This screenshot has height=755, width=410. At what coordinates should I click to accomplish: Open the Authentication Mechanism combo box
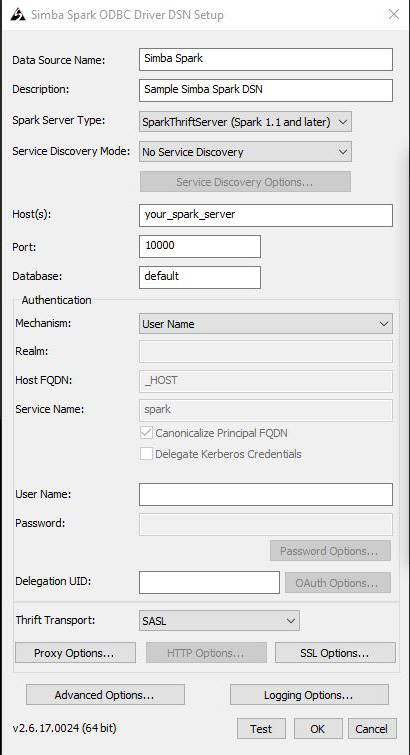266,324
